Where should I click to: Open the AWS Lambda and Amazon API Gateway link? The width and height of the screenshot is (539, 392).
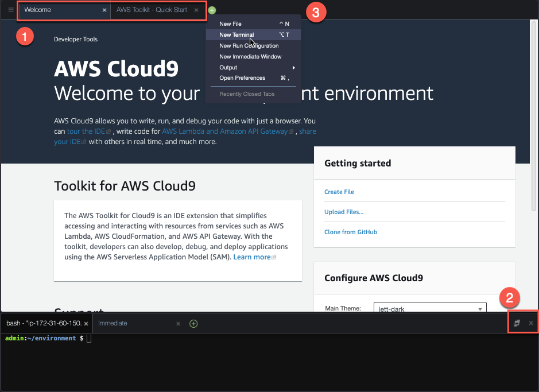(225, 131)
